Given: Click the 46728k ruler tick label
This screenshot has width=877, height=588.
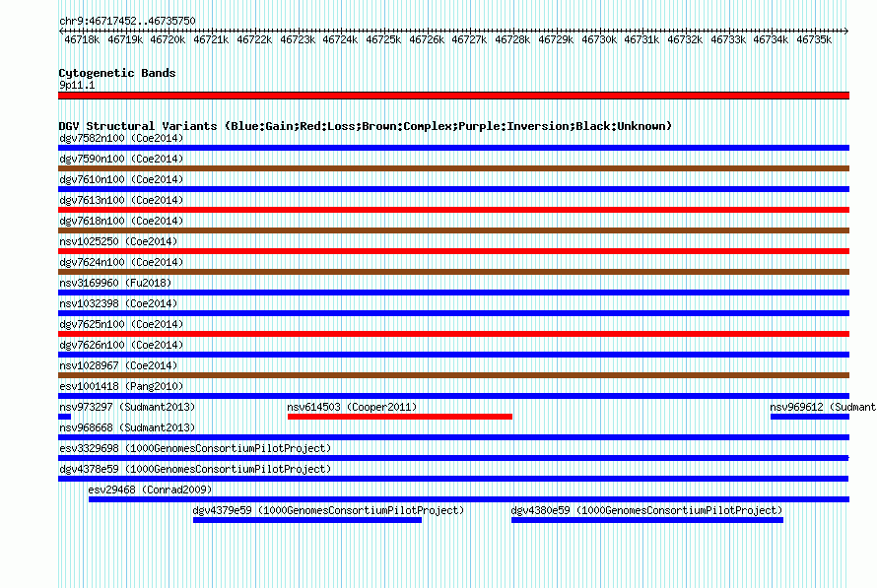Looking at the screenshot, I should pyautogui.click(x=512, y=39).
